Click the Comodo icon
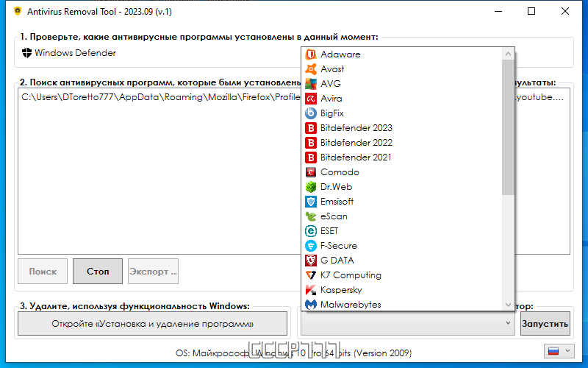Viewport: 588px width, 368px height. 311,172
